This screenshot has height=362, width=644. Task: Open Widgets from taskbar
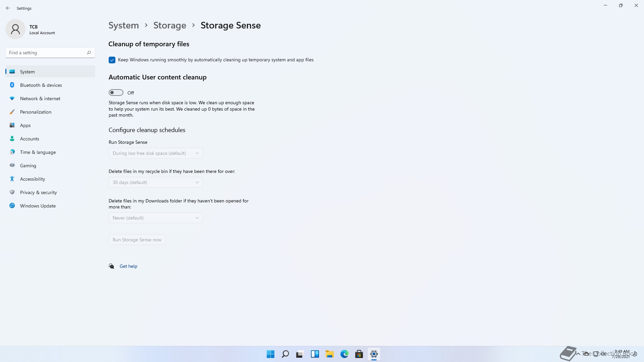coord(315,354)
